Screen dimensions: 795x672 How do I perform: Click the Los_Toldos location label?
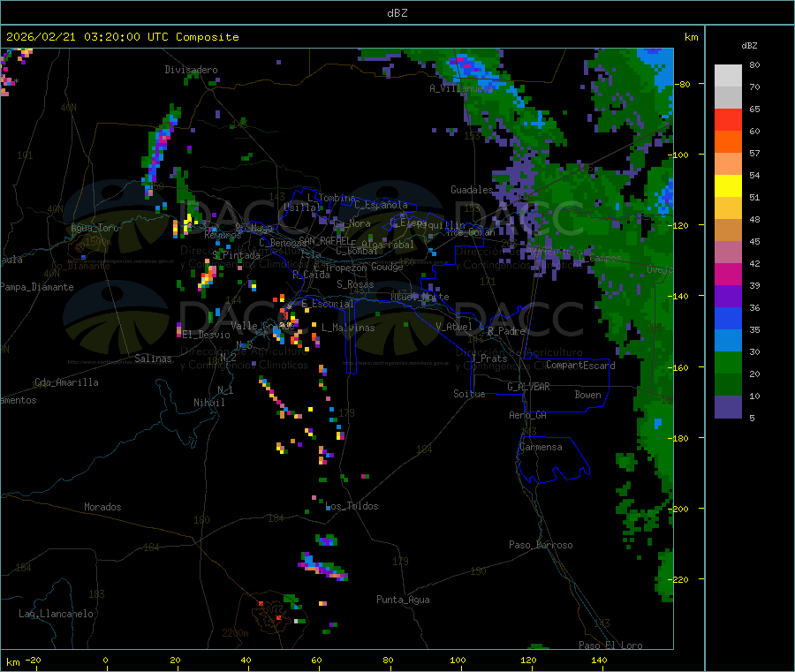[352, 506]
